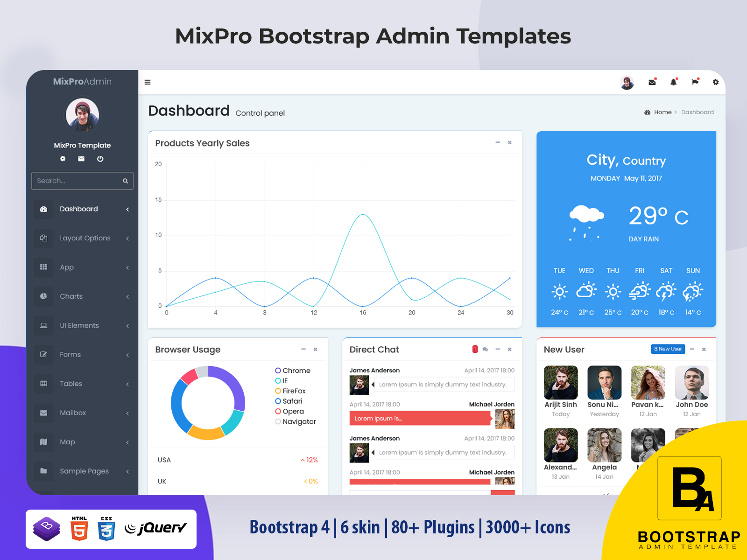The width and height of the screenshot is (747, 560).
Task: Open the flag tasks icon
Action: (695, 82)
